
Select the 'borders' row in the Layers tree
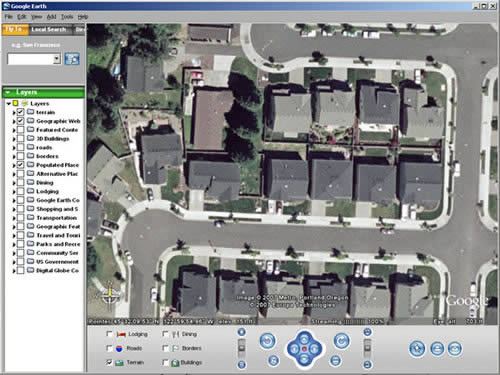coord(47,156)
